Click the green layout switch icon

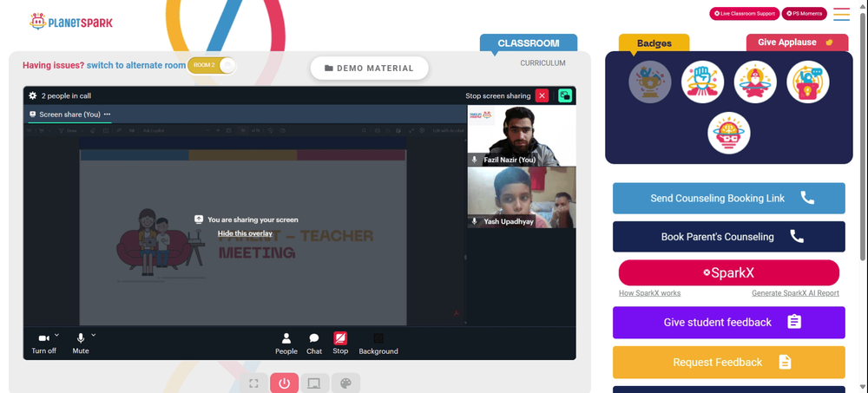565,95
